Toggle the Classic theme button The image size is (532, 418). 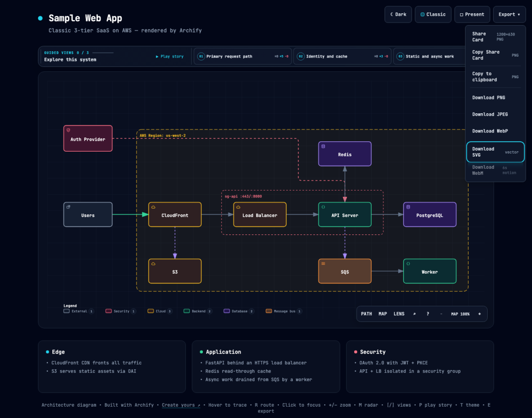coord(433,14)
